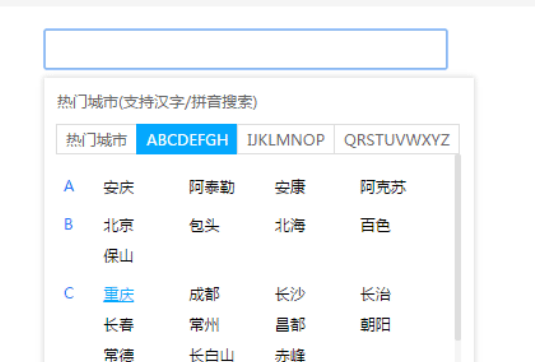
Task: Open the IJKLMNOP tab
Action: point(286,140)
